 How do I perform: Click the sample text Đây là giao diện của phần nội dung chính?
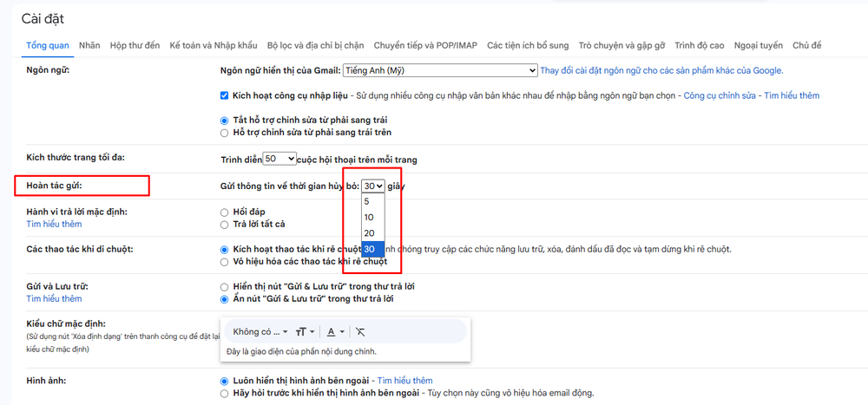pos(302,351)
